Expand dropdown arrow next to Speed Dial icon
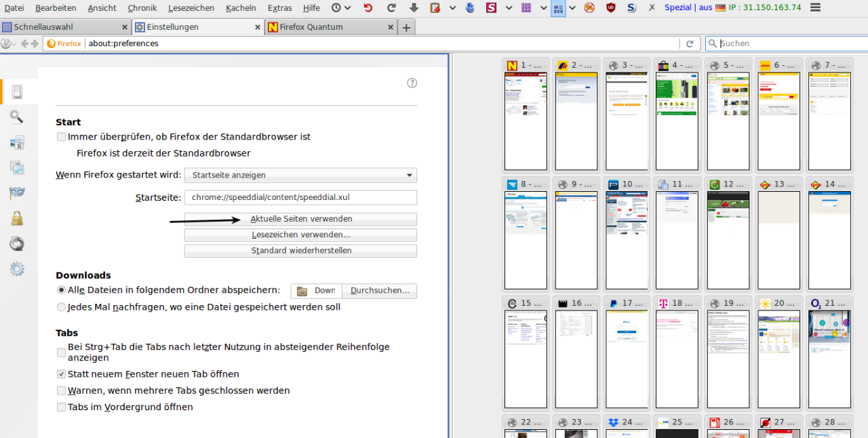Image resolution: width=868 pixels, height=438 pixels. pyautogui.click(x=573, y=7)
